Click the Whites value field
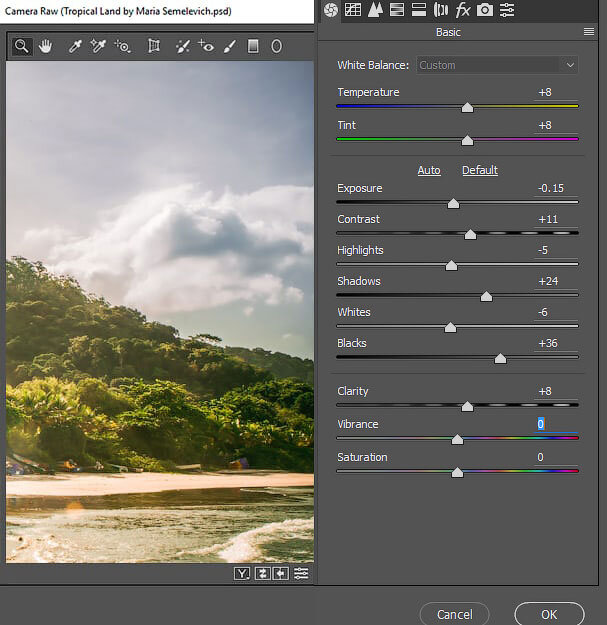 [556, 312]
